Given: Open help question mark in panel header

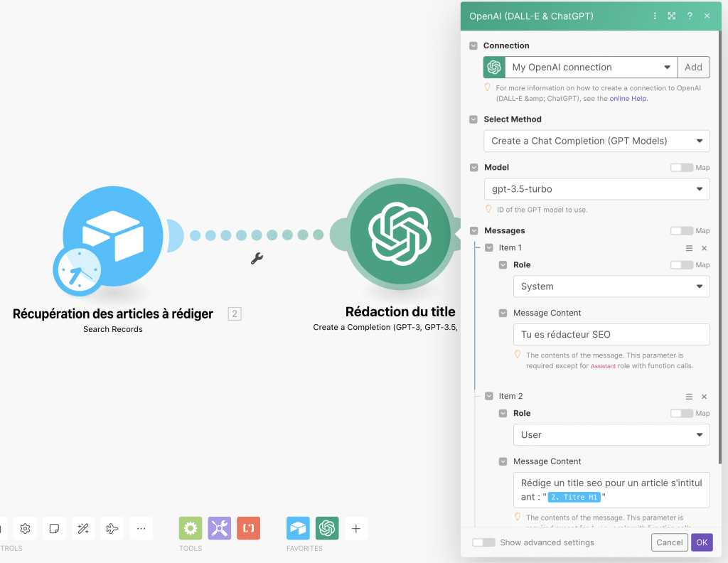Looking at the screenshot, I should click(x=690, y=16).
